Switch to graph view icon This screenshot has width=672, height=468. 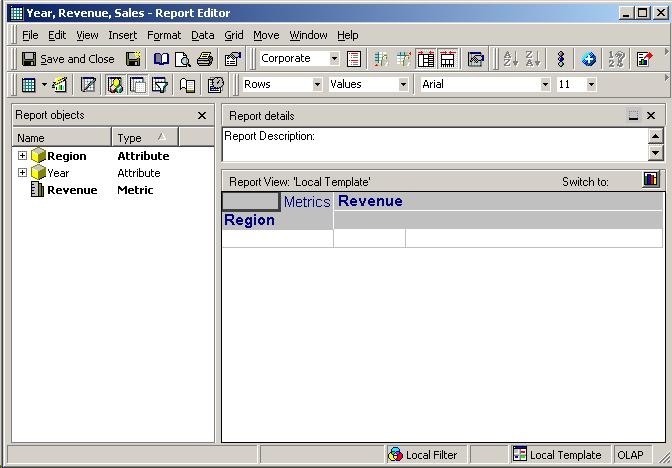click(651, 180)
